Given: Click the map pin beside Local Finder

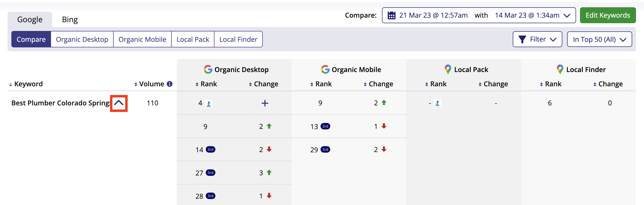Looking at the screenshot, I should (560, 69).
